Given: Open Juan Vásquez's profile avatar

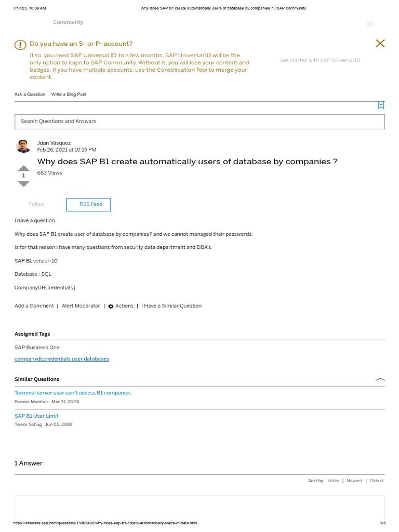Looking at the screenshot, I should point(24,146).
